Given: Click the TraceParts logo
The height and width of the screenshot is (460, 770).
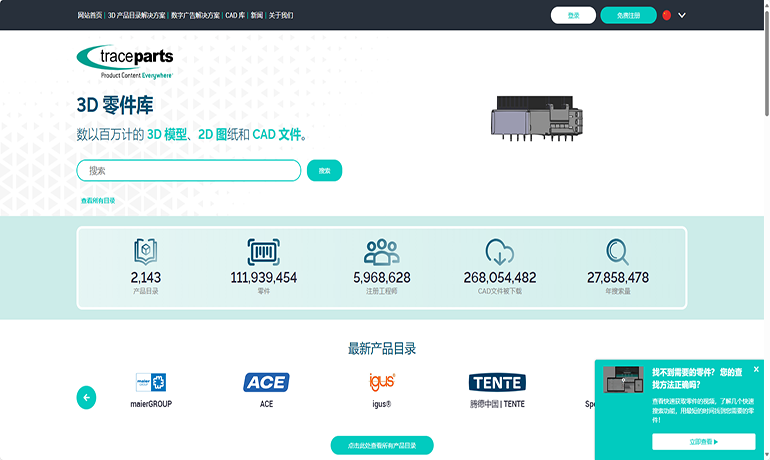Looking at the screenshot, I should (x=125, y=61).
